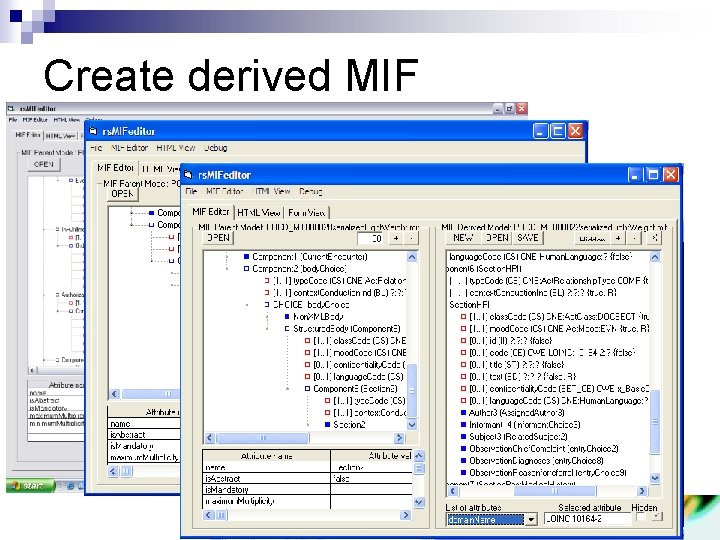Click plus button in derived model toolbar

[618, 237]
